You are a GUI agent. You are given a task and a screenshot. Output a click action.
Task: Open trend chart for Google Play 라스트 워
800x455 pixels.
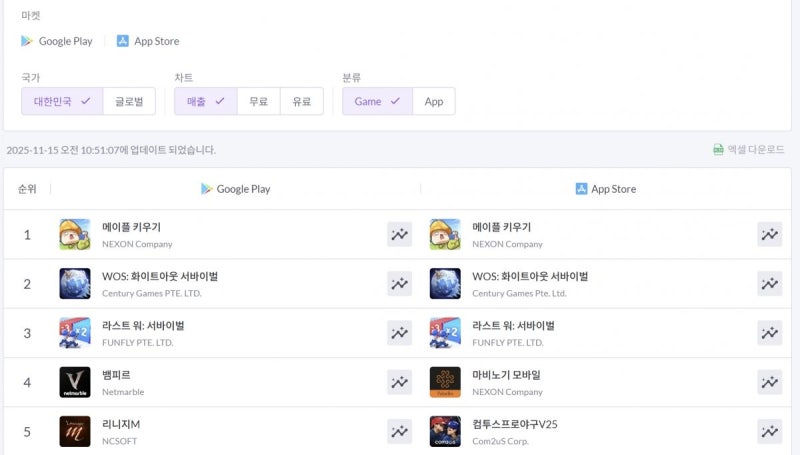tap(399, 333)
